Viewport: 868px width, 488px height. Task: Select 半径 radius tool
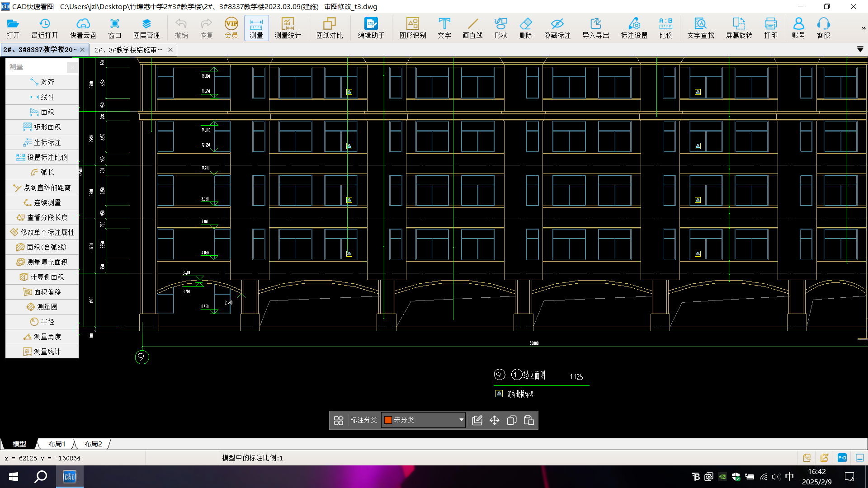click(42, 322)
